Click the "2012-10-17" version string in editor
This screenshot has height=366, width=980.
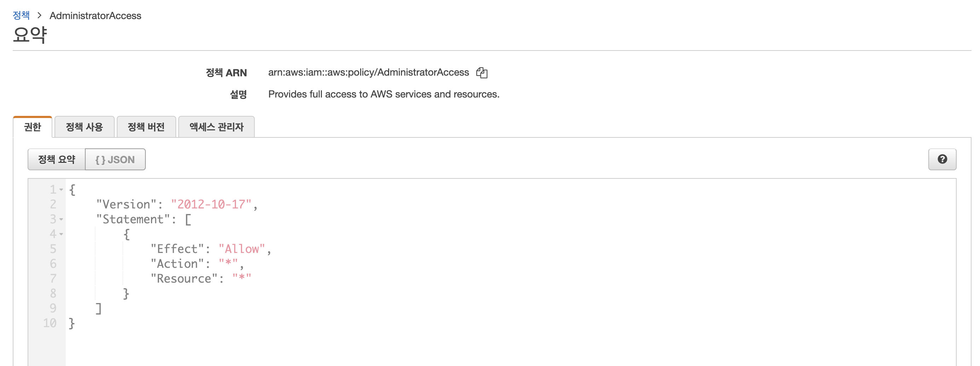(211, 205)
